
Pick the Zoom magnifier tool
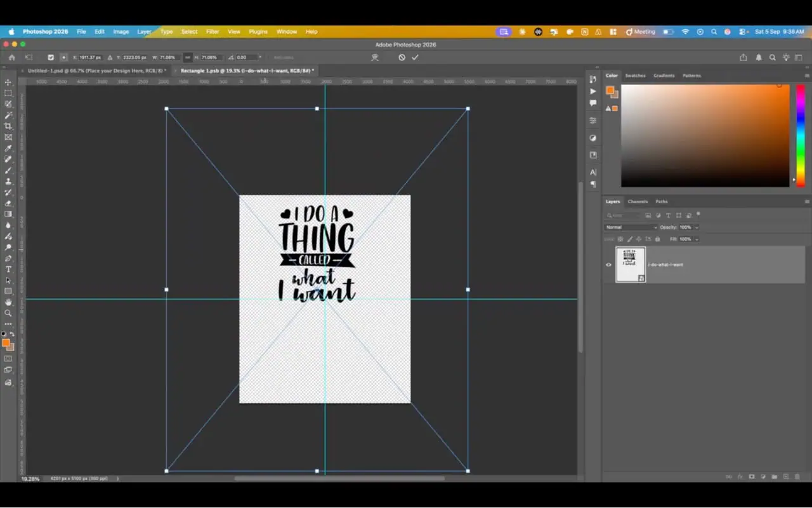[x=8, y=313]
